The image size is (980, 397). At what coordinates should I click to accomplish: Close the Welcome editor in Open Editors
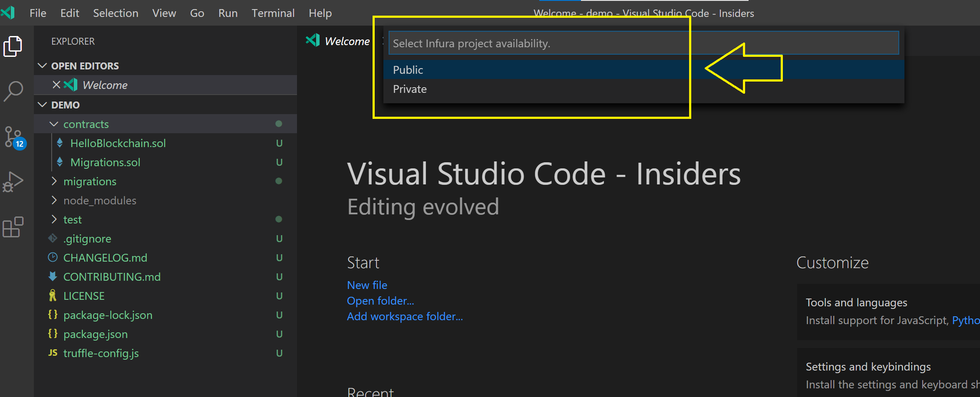56,85
